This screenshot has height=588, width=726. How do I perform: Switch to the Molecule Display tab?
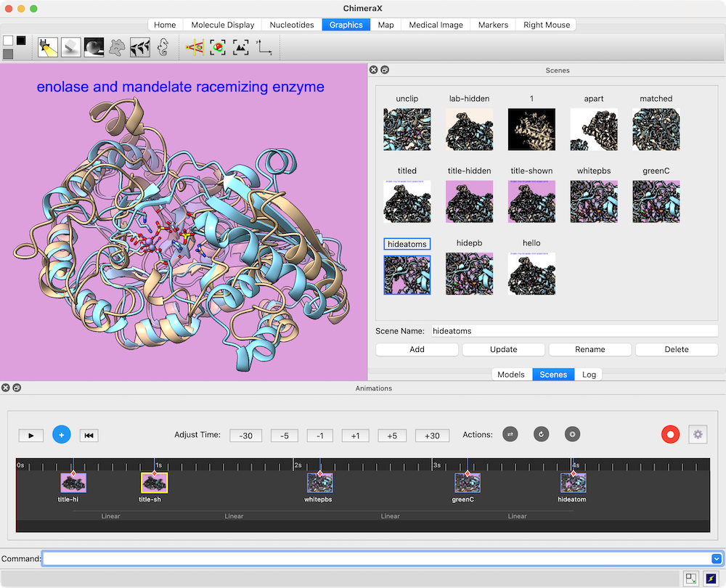point(222,25)
